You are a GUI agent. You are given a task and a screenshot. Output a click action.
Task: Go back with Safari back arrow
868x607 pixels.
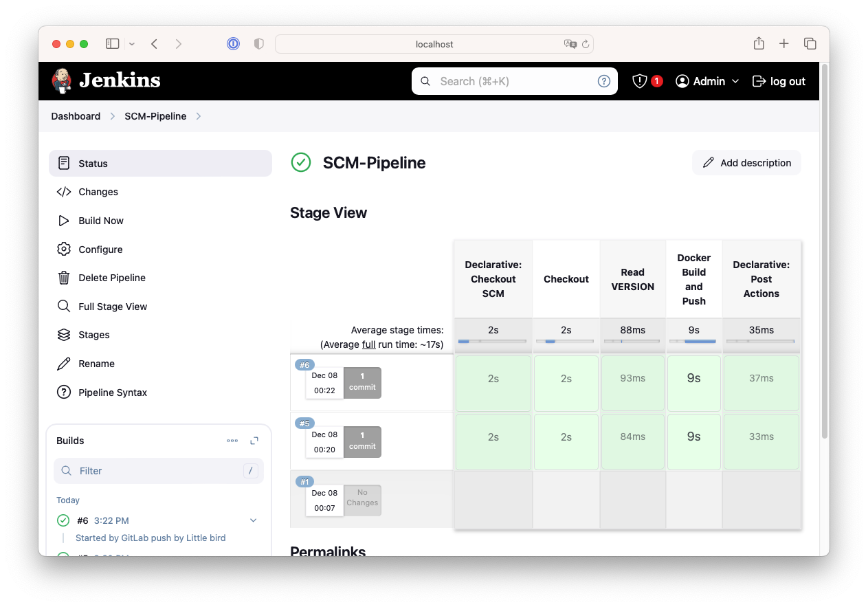pos(155,44)
